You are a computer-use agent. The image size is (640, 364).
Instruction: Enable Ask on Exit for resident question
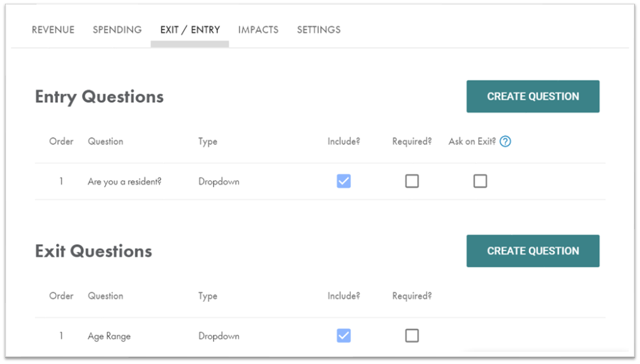click(480, 181)
